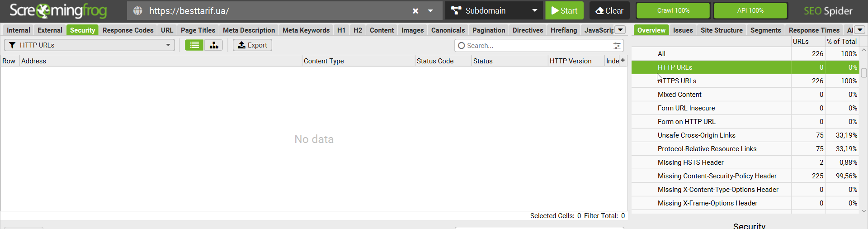
Task: Open the HTTP URLs filter dropdown
Action: 90,45
